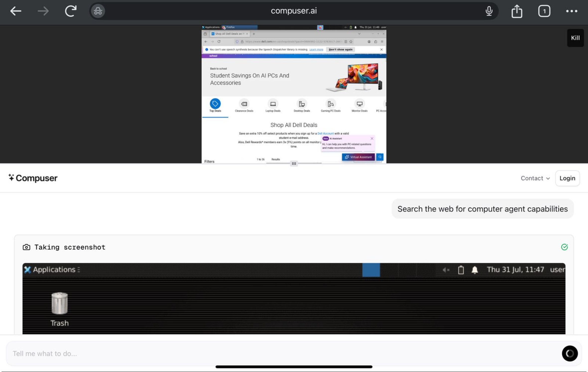Close the Shop All Dell Deals Firefox tab
This screenshot has width=588, height=372.
247,34
